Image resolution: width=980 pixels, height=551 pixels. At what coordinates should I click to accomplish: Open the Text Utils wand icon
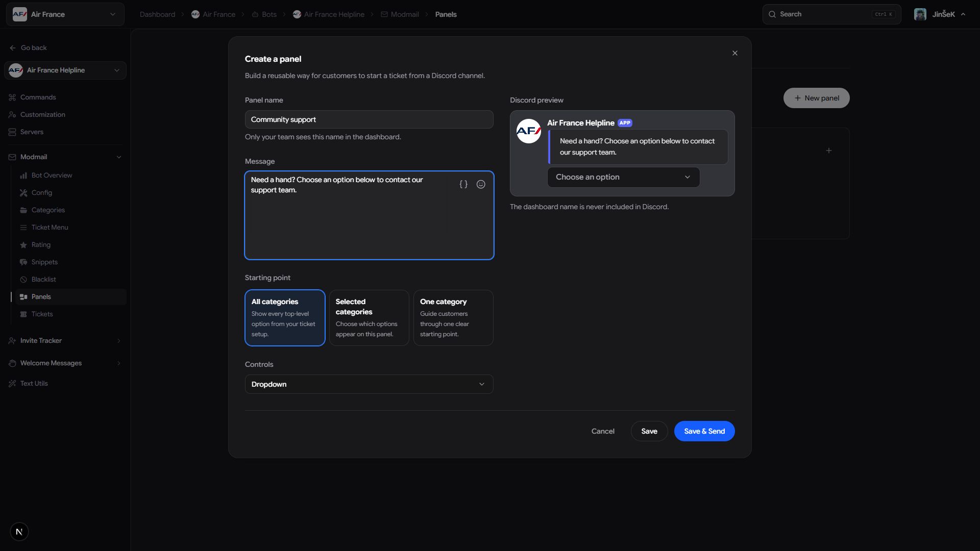(x=12, y=384)
